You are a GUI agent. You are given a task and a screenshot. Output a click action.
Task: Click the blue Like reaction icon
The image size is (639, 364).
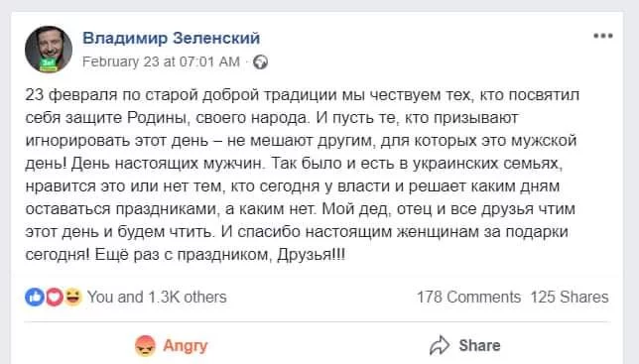(35, 297)
